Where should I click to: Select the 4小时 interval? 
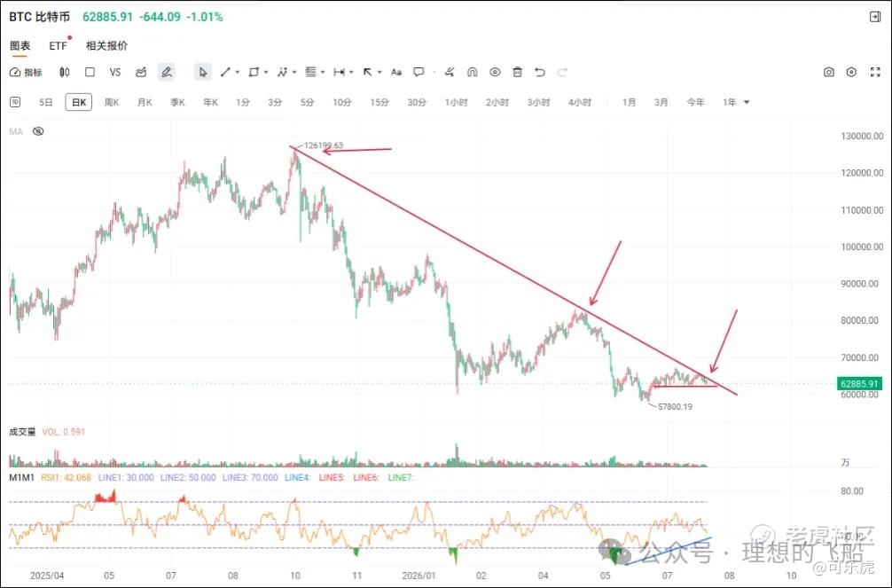click(x=579, y=103)
